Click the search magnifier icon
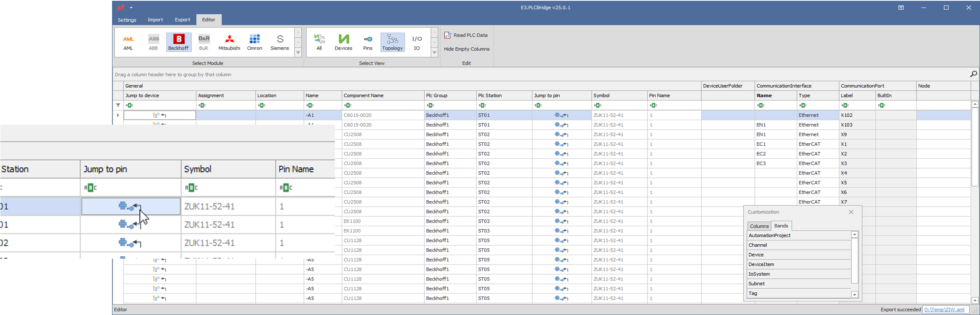Screen dimensions: 980x315 click(973, 74)
